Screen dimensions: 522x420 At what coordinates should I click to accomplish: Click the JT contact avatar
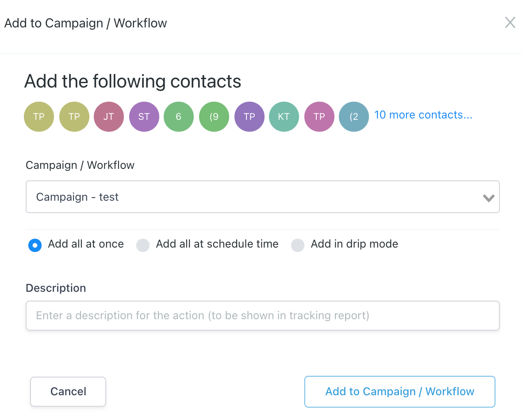[109, 117]
